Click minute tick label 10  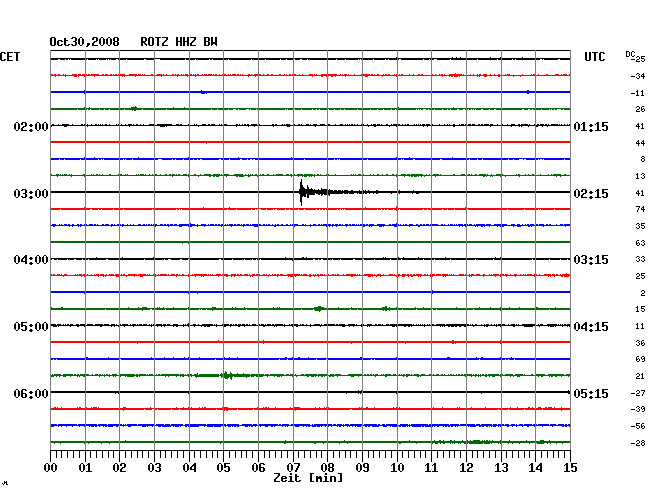click(397, 467)
